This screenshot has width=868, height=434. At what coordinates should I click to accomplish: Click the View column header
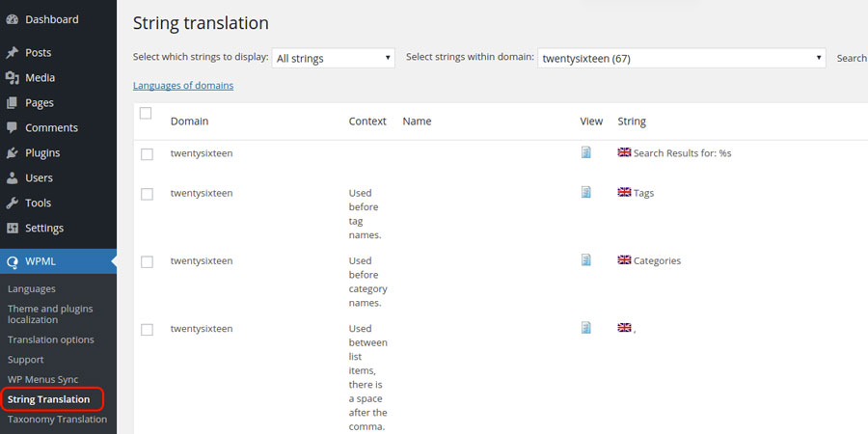pos(591,122)
